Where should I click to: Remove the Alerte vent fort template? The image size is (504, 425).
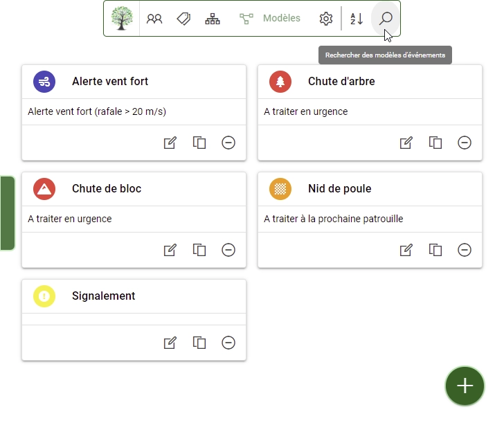coord(228,143)
